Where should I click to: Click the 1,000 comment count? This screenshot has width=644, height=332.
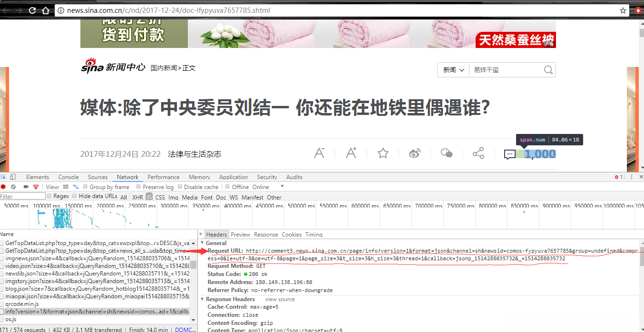click(540, 154)
